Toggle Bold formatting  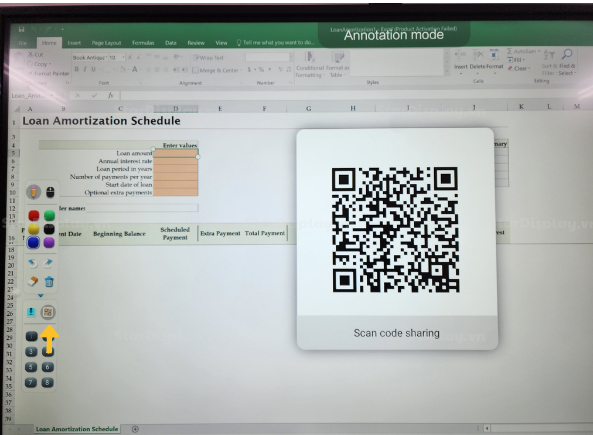(x=76, y=69)
